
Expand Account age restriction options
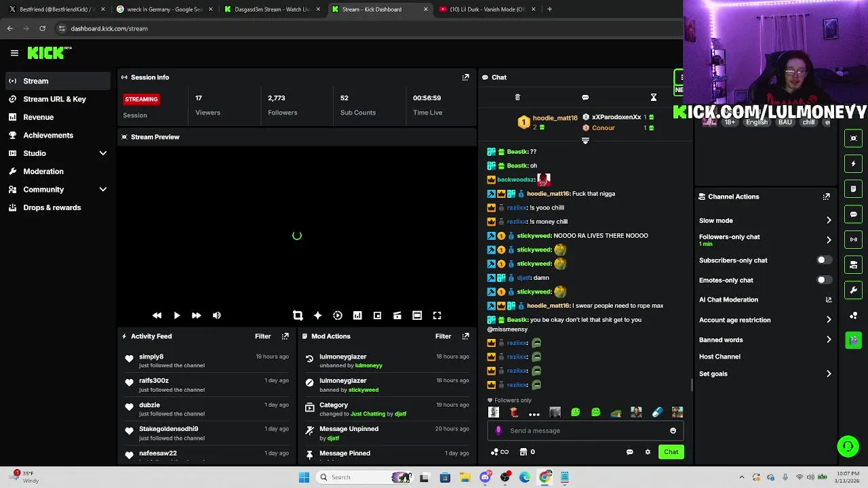[829, 320]
